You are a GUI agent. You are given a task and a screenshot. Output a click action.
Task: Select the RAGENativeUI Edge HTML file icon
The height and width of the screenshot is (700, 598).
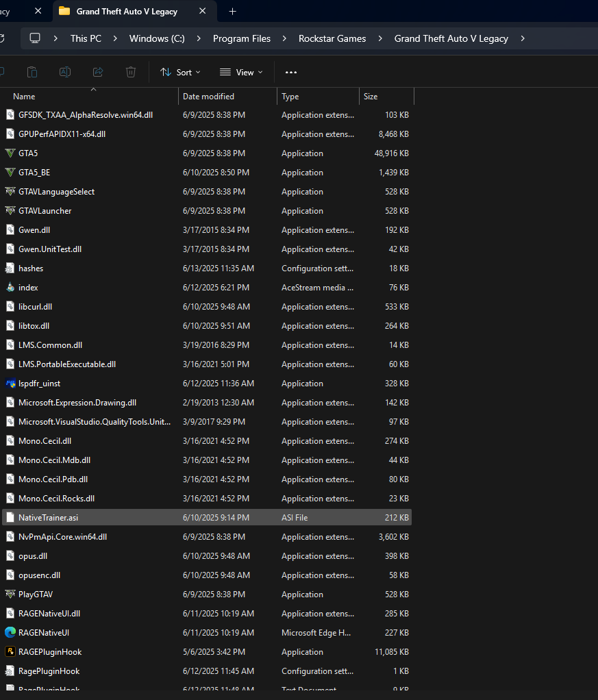coord(10,633)
